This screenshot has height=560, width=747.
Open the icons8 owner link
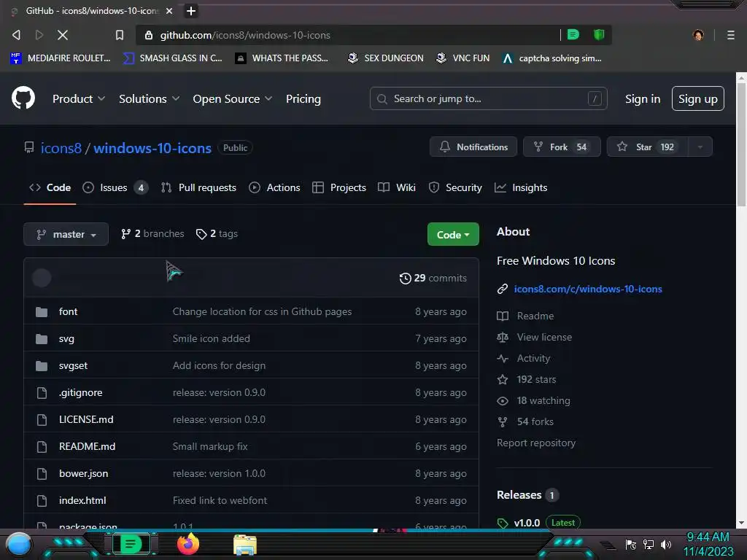coord(61,148)
